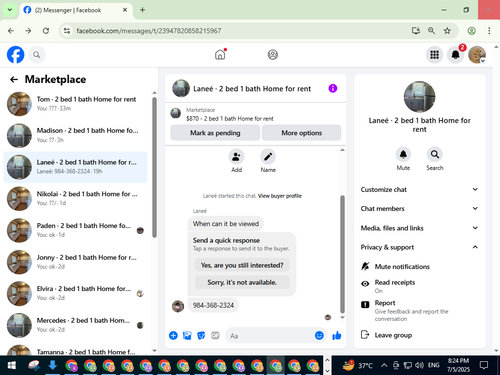
Task: Mute conversation using the bell icon
Action: 403,154
